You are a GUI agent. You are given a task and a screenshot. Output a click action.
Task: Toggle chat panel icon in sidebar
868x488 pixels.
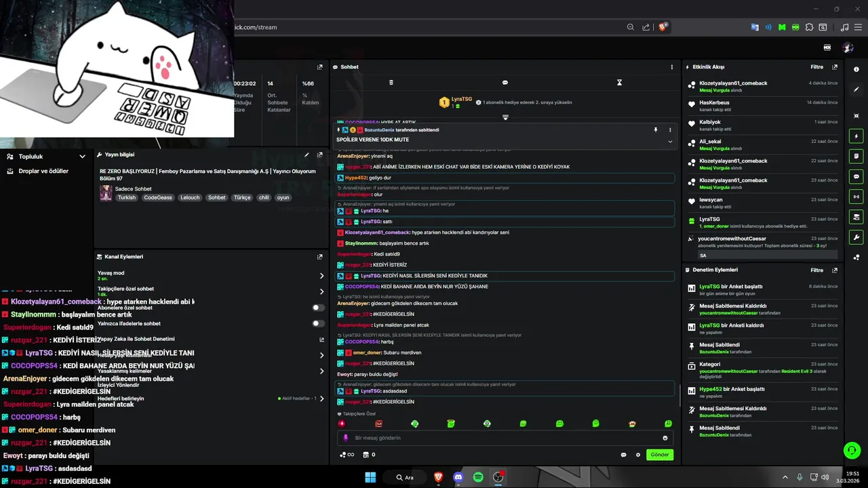856,176
